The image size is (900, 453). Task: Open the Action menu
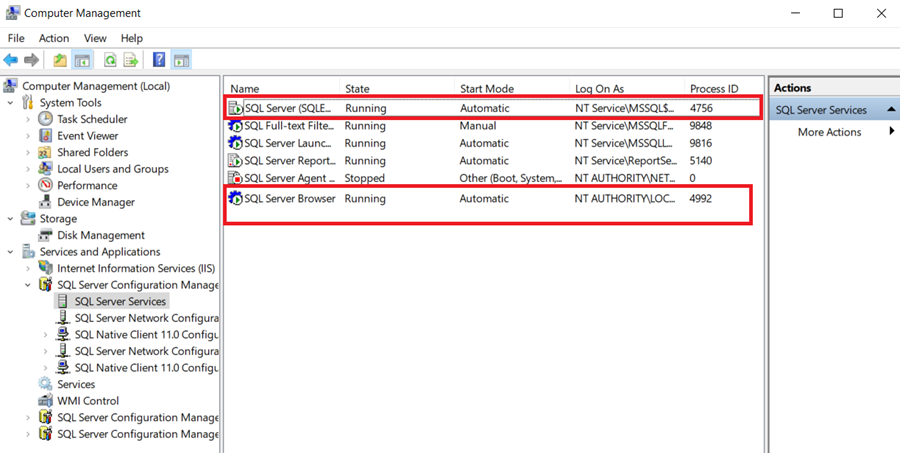pyautogui.click(x=54, y=38)
